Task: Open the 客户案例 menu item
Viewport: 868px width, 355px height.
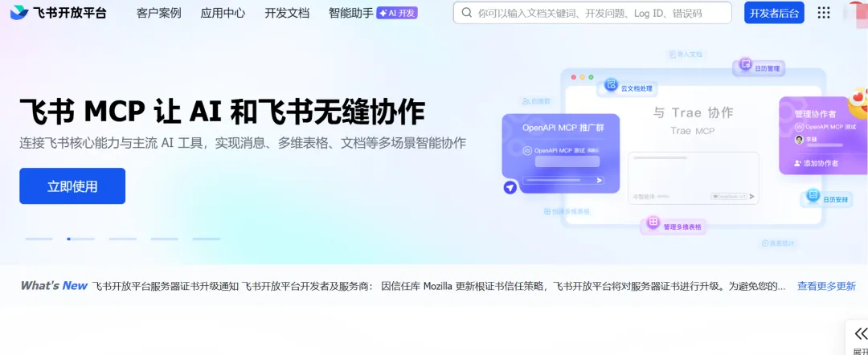Action: (x=159, y=13)
